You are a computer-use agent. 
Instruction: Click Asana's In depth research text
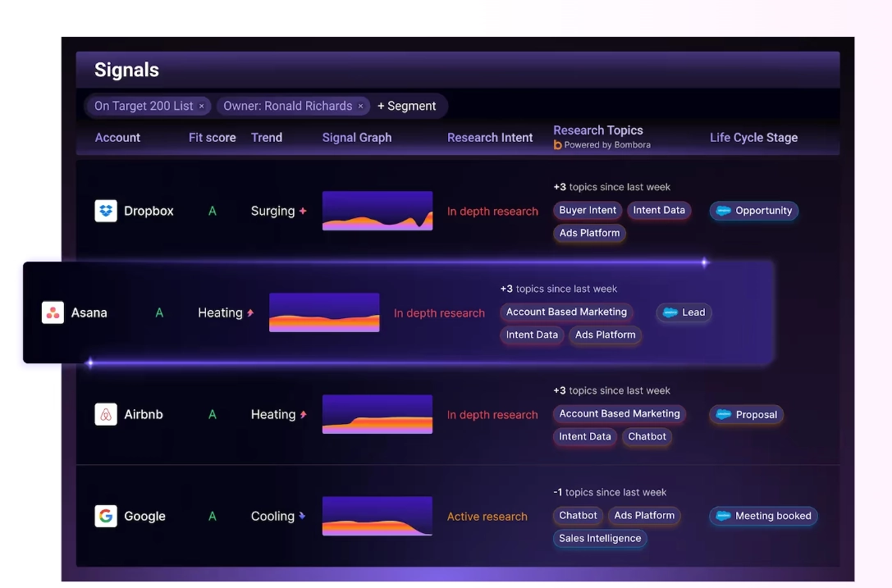[x=439, y=313]
